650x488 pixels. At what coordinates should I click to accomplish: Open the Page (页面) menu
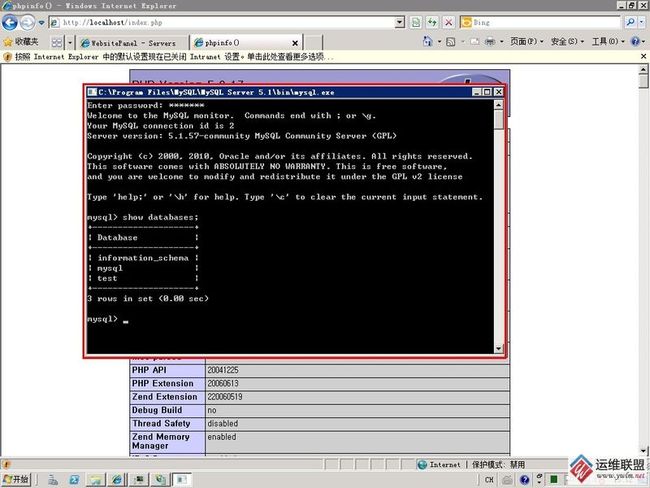click(x=526, y=41)
